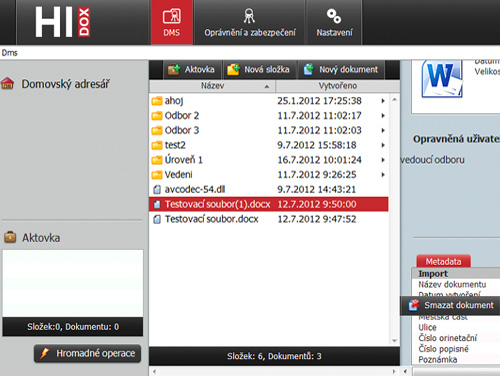Click the Složek: 6, Dokumentů: 3 status text
The width and height of the screenshot is (500, 376).
tap(274, 356)
